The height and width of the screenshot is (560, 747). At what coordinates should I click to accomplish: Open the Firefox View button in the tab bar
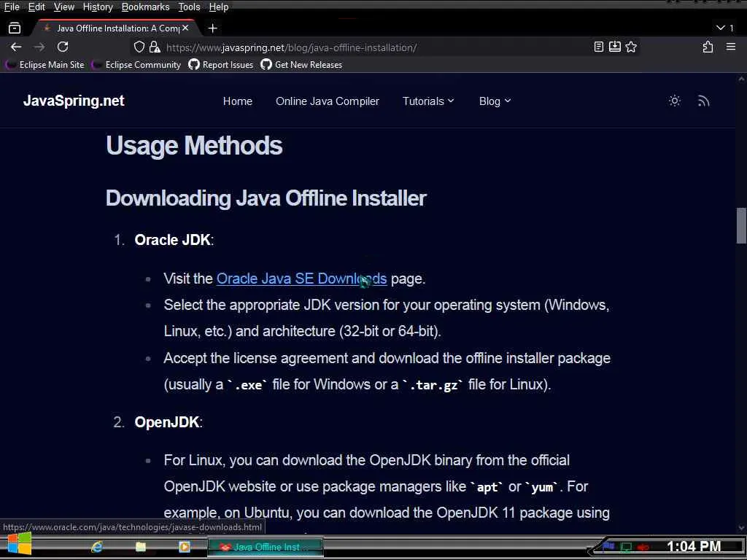[x=15, y=28]
